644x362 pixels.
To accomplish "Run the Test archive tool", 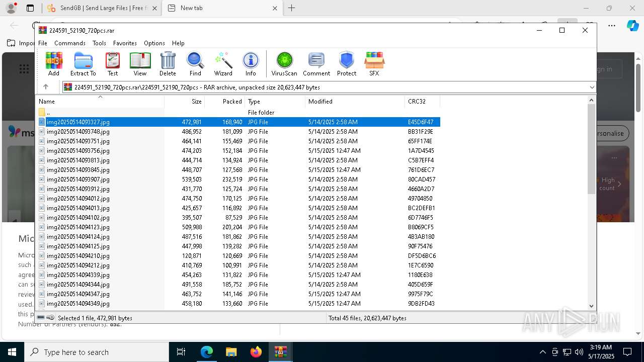I will 113,64.
